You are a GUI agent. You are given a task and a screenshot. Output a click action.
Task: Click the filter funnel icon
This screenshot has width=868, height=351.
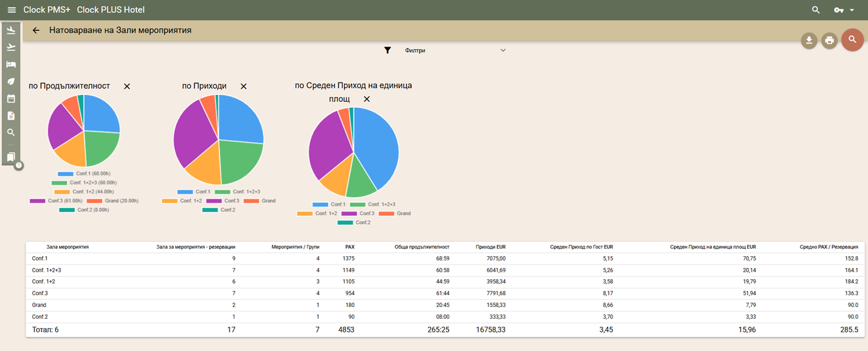[x=387, y=50]
